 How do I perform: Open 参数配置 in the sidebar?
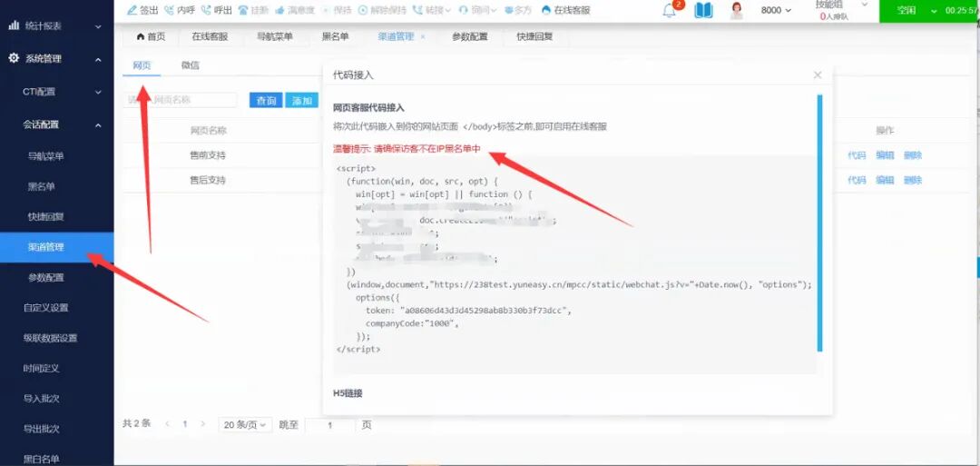click(x=45, y=277)
